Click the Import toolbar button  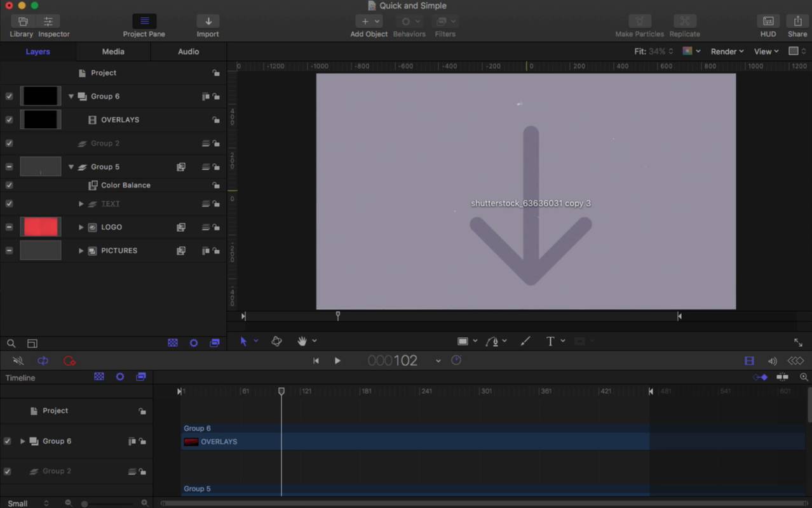(x=208, y=21)
